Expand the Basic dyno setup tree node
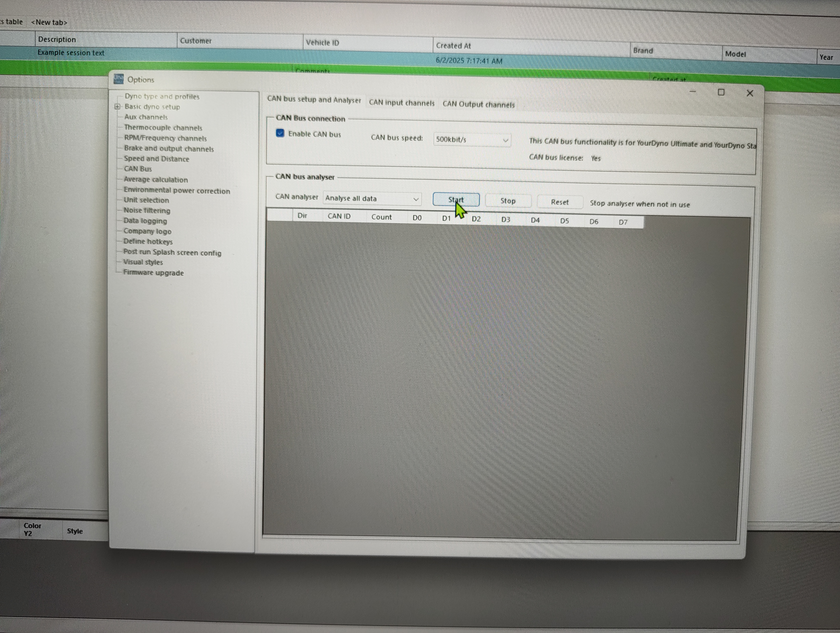Screen dimensions: 840x633 tap(117, 107)
